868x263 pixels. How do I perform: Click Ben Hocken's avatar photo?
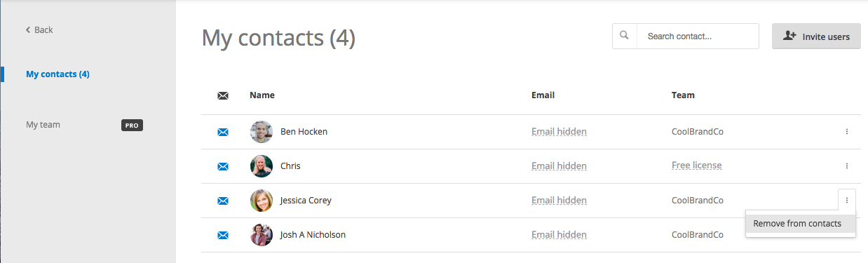pyautogui.click(x=262, y=132)
